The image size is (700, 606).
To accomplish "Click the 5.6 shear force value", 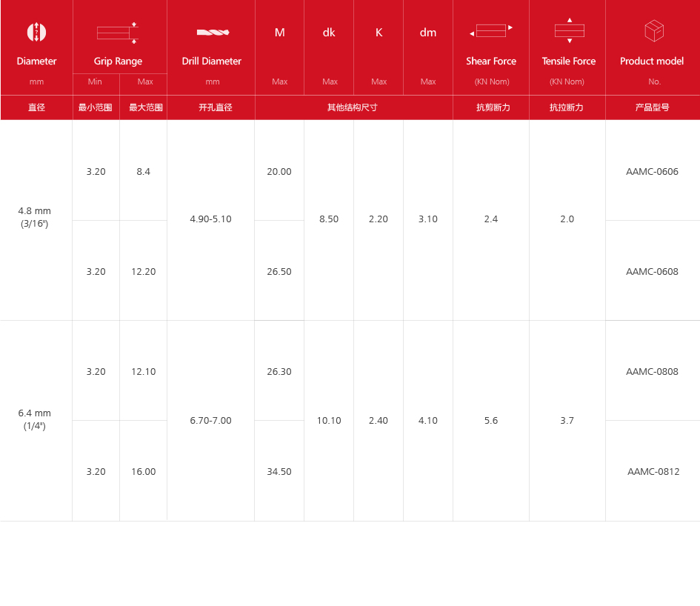I will pos(491,421).
